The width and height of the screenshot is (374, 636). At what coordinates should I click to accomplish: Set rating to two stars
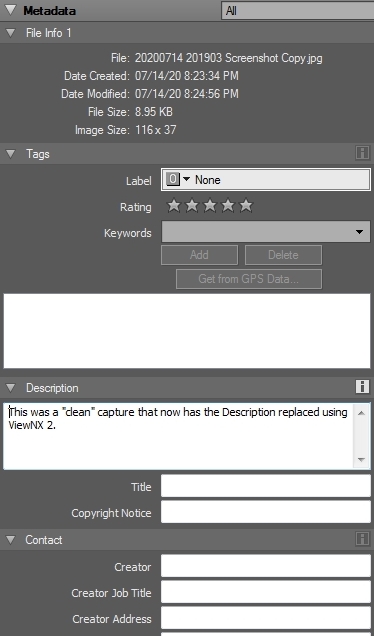(x=192, y=206)
